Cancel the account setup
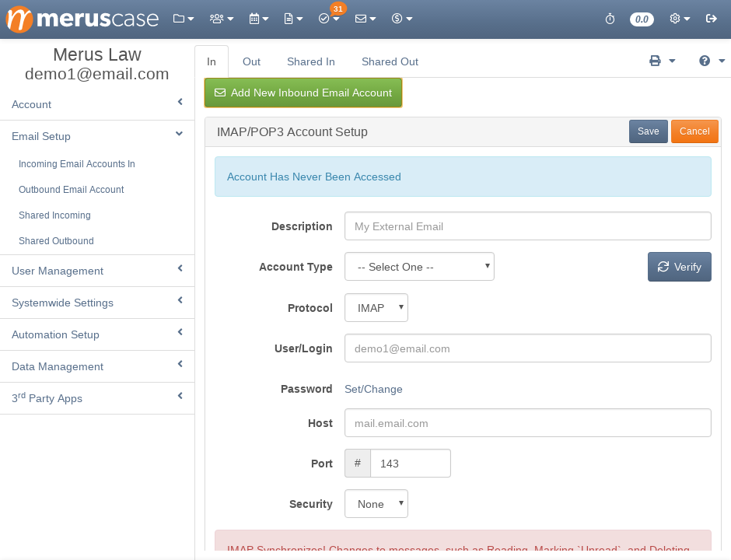Image resolution: width=731 pixels, height=560 pixels. coord(694,131)
